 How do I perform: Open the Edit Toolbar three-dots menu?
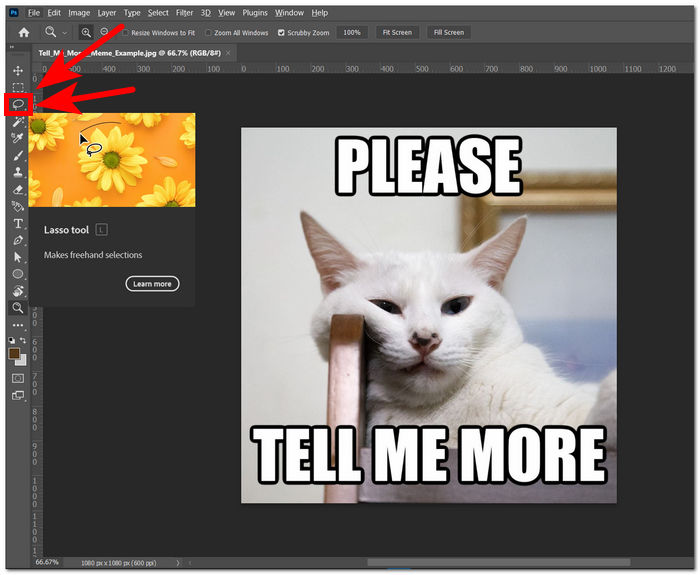[x=18, y=325]
